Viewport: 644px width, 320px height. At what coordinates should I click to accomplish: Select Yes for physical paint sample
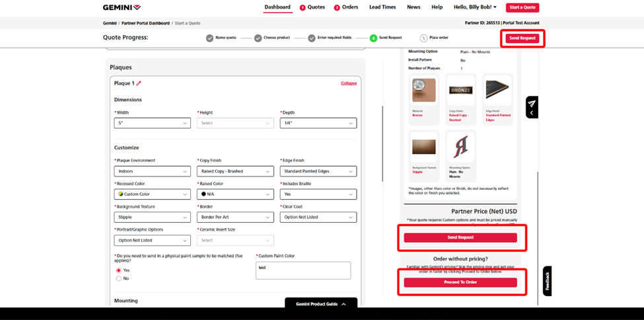[x=119, y=270]
